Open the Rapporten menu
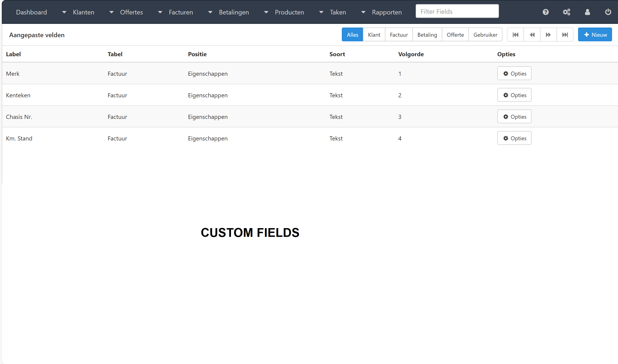The width and height of the screenshot is (618, 364). [x=387, y=12]
